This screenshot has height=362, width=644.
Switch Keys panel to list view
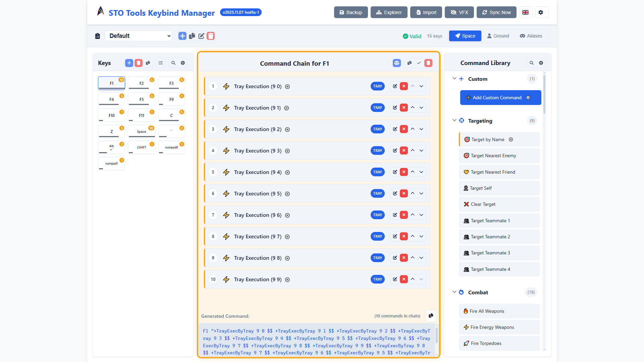pos(161,63)
